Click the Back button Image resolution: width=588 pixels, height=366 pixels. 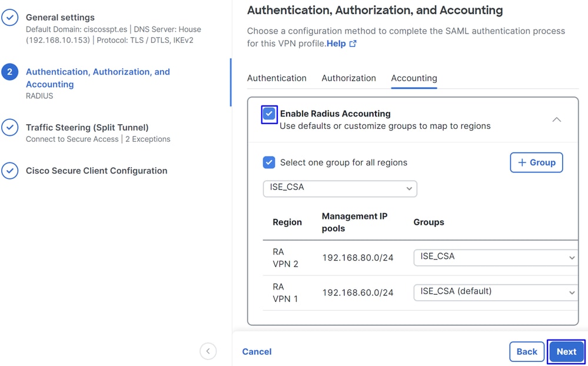(527, 352)
